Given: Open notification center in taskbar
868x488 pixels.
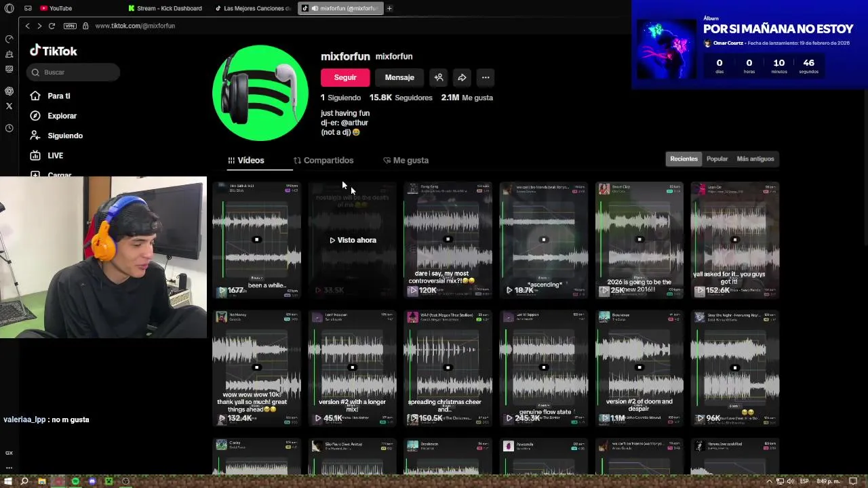Looking at the screenshot, I should point(853,481).
